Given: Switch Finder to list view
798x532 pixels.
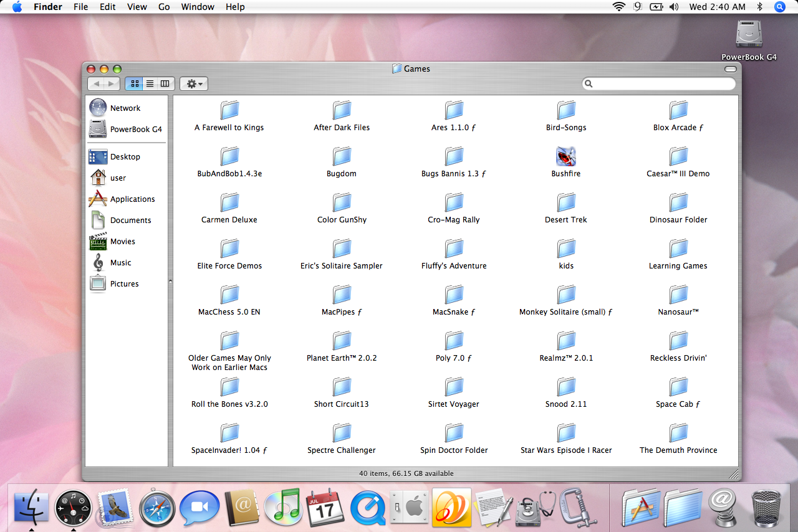Looking at the screenshot, I should [x=150, y=83].
